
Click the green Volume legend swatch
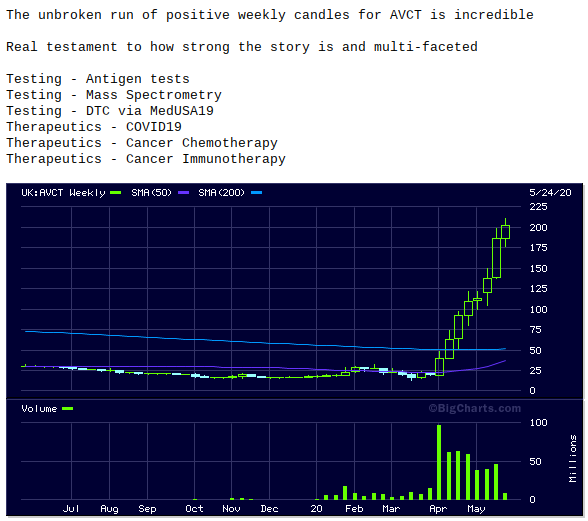pyautogui.click(x=68, y=409)
